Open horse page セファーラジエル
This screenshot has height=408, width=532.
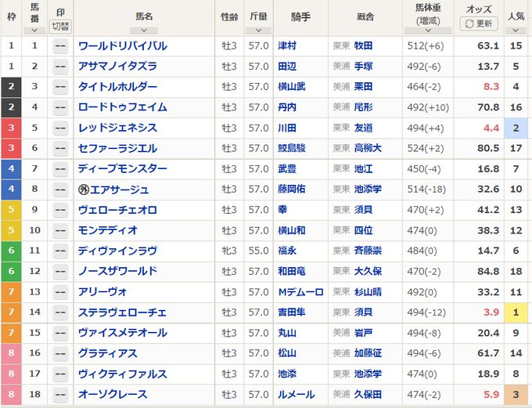click(117, 149)
